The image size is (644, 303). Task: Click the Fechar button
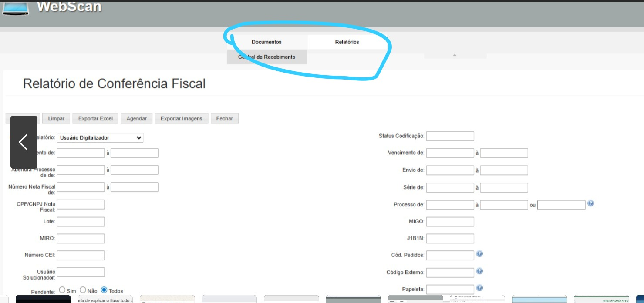click(224, 118)
